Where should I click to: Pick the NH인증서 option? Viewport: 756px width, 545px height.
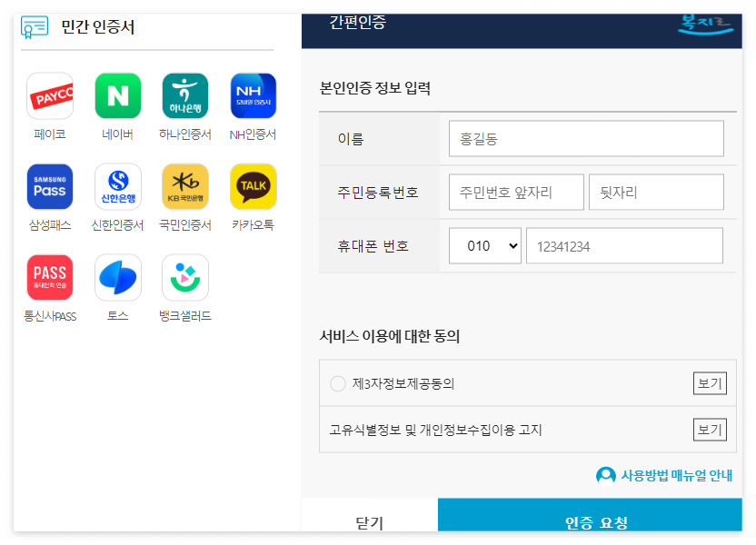point(252,95)
